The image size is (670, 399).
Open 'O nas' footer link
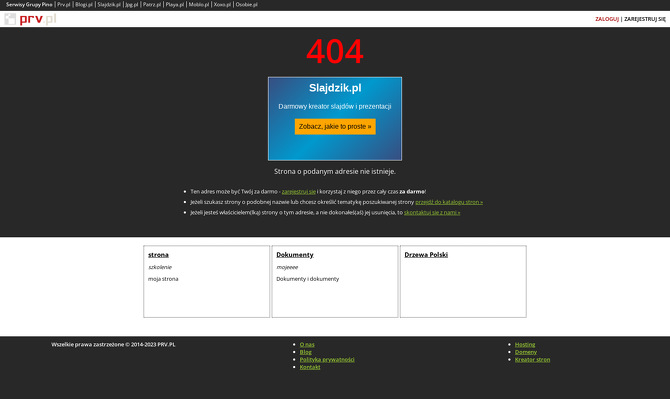coord(307,344)
